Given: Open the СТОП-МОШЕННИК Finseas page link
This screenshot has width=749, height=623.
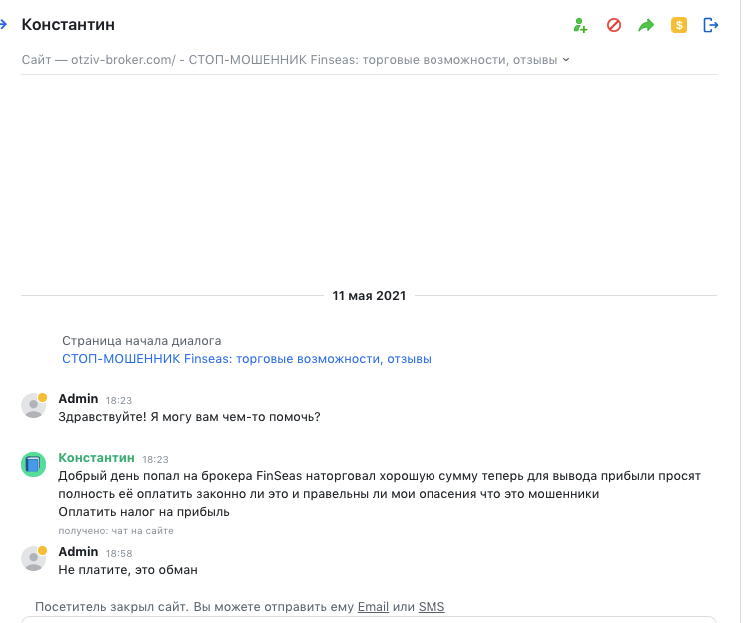Looking at the screenshot, I should (x=247, y=359).
